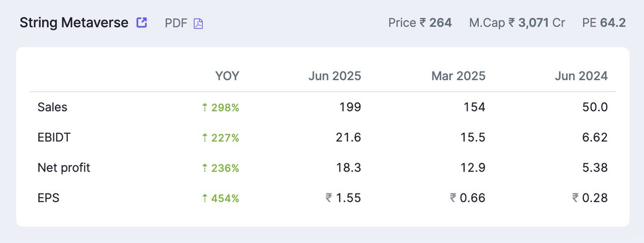The image size is (644, 243).
Task: Click the Price ₹ 264 value
Action: coord(420,23)
